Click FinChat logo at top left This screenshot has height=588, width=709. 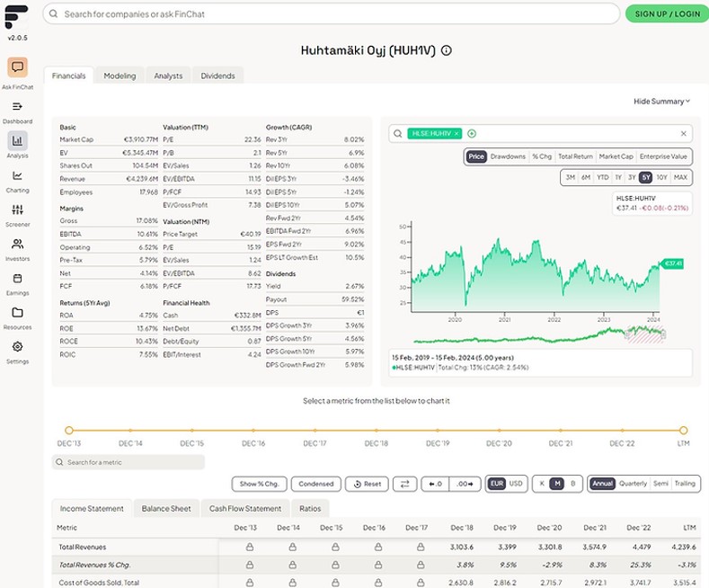point(16,17)
